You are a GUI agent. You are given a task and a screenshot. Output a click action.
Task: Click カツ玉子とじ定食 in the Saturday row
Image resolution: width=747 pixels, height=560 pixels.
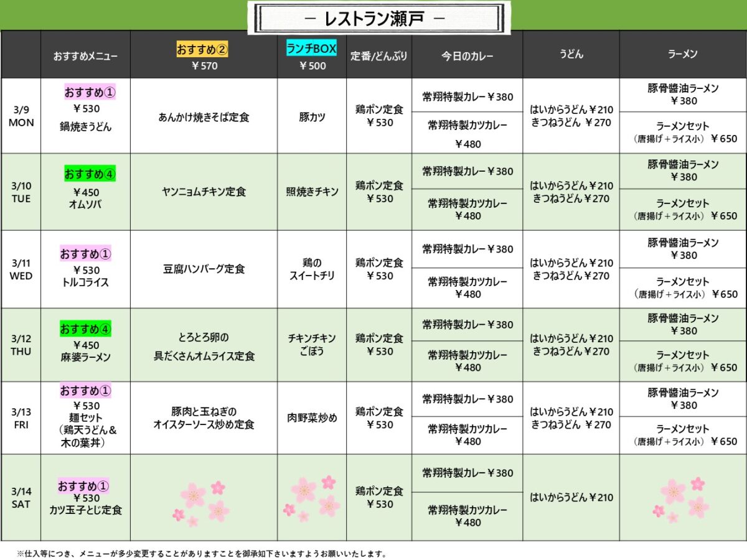(x=85, y=510)
